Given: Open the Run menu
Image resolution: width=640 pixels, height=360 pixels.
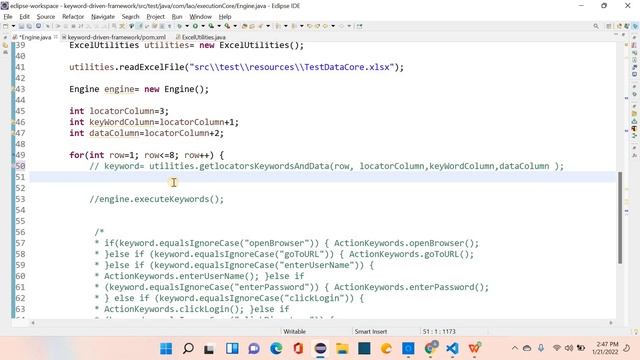Looking at the screenshot, I should (177, 17).
